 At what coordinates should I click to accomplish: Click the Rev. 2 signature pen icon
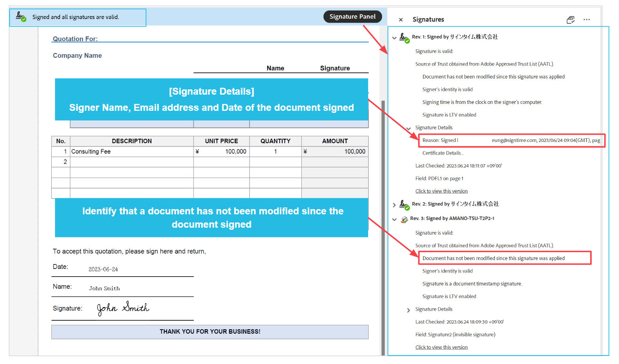(404, 205)
